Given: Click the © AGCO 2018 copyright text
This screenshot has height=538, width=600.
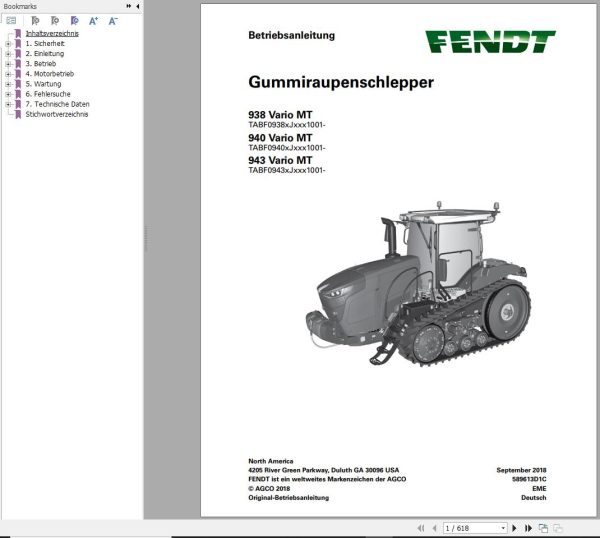Looking at the screenshot, I should click(269, 489).
